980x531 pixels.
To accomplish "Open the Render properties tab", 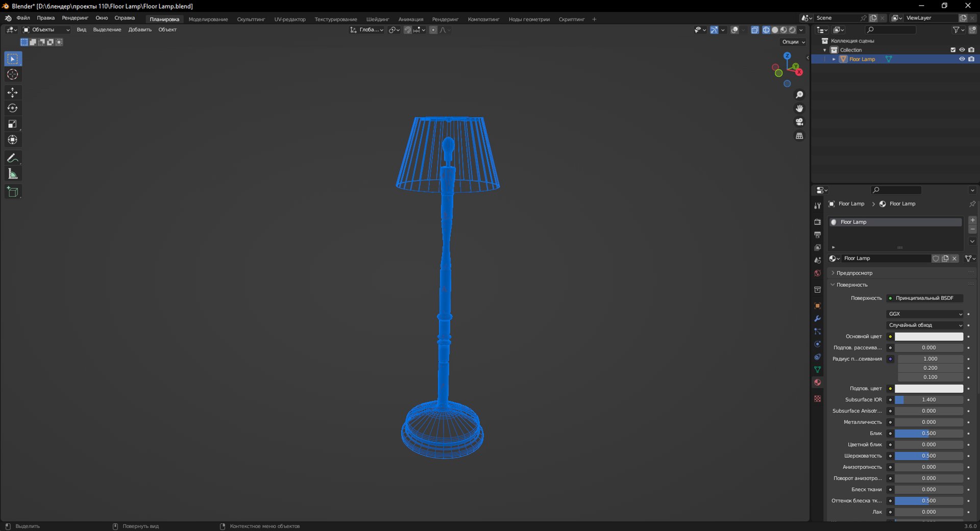I will 817,222.
